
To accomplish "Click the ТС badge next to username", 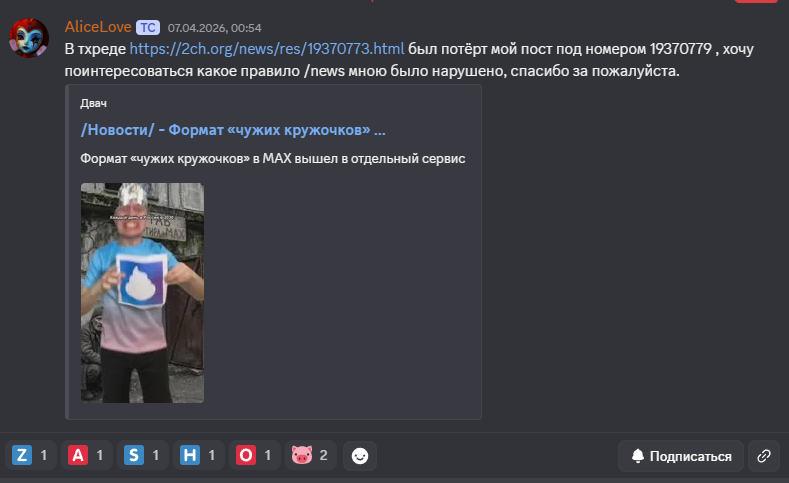I will tap(148, 27).
